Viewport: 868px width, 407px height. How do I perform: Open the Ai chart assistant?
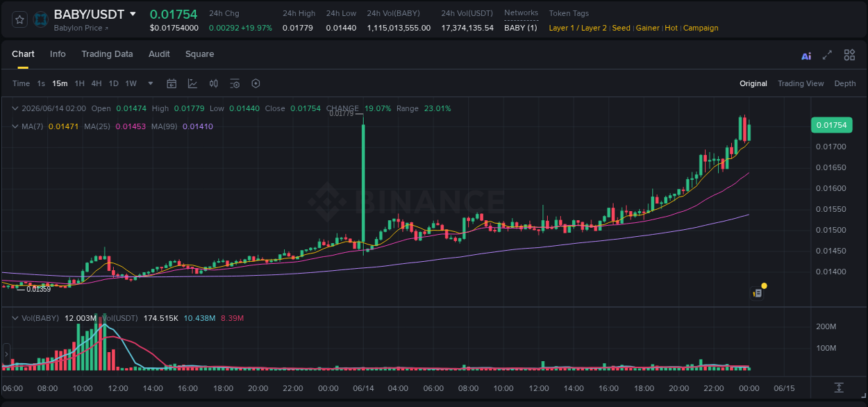click(806, 56)
